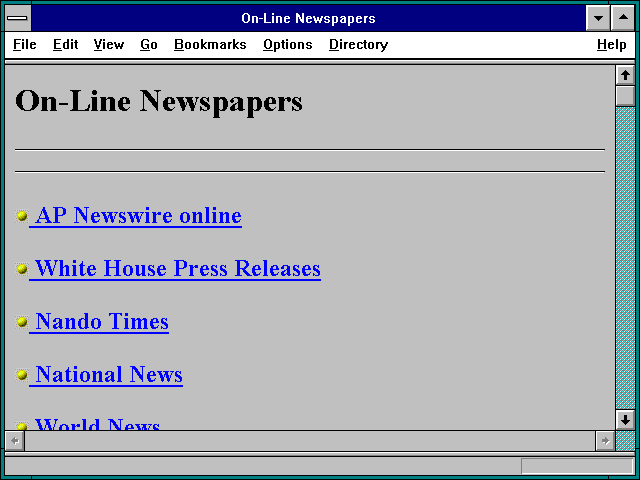This screenshot has height=480, width=640.
Task: Open the Go menu
Action: [149, 44]
